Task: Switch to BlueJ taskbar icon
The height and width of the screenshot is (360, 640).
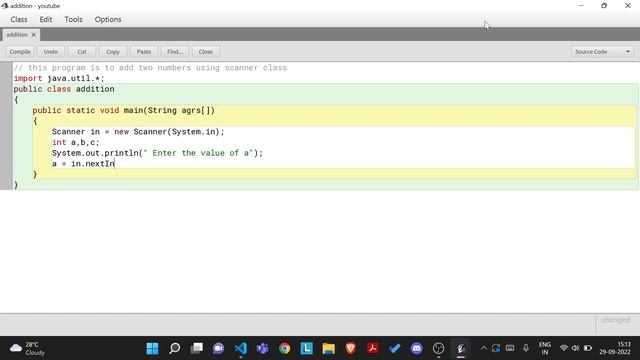Action: click(x=461, y=348)
